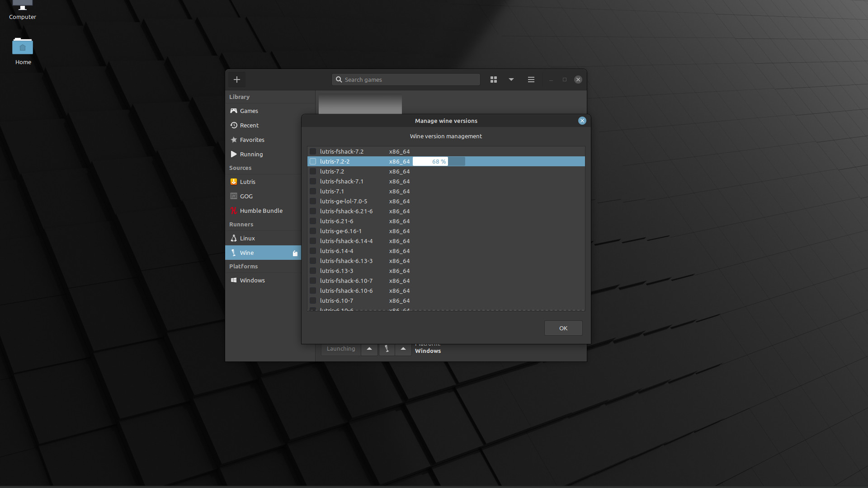Select the Humble Bundle source

coord(263,211)
